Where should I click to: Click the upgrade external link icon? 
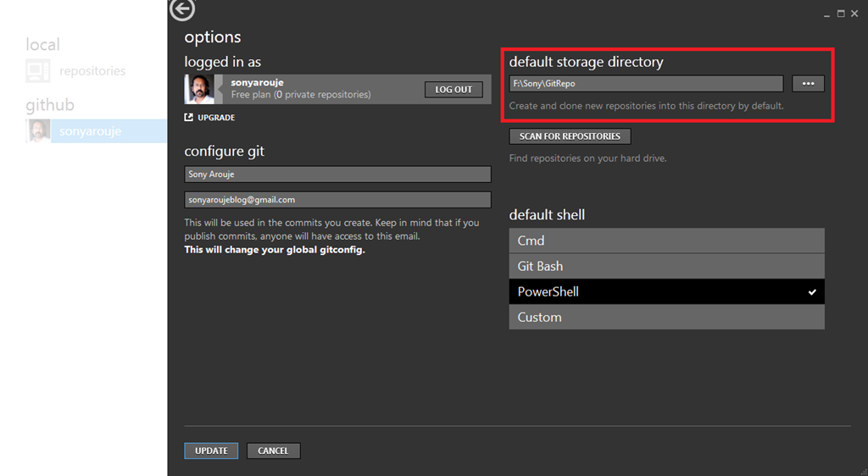189,118
